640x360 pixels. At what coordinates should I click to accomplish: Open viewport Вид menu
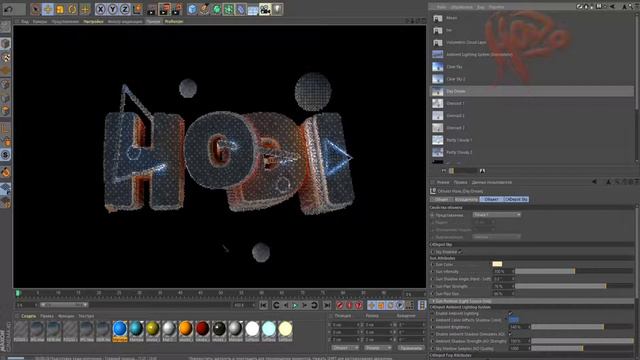(x=24, y=22)
